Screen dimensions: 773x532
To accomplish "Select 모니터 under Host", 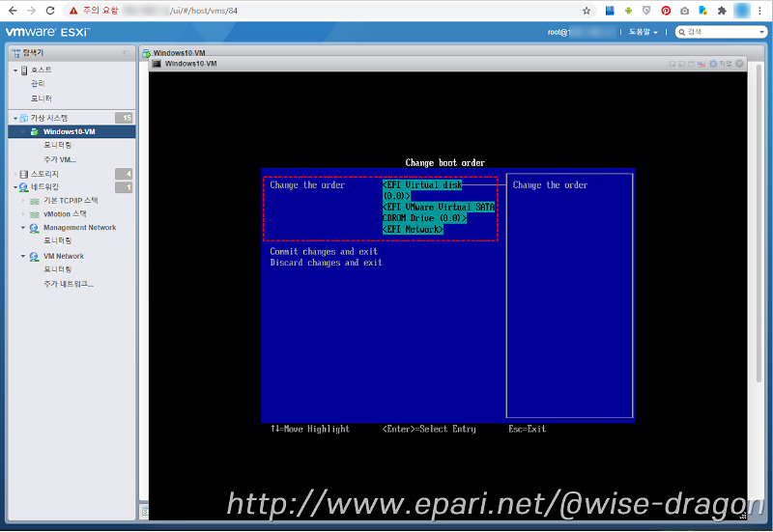I will [x=42, y=98].
